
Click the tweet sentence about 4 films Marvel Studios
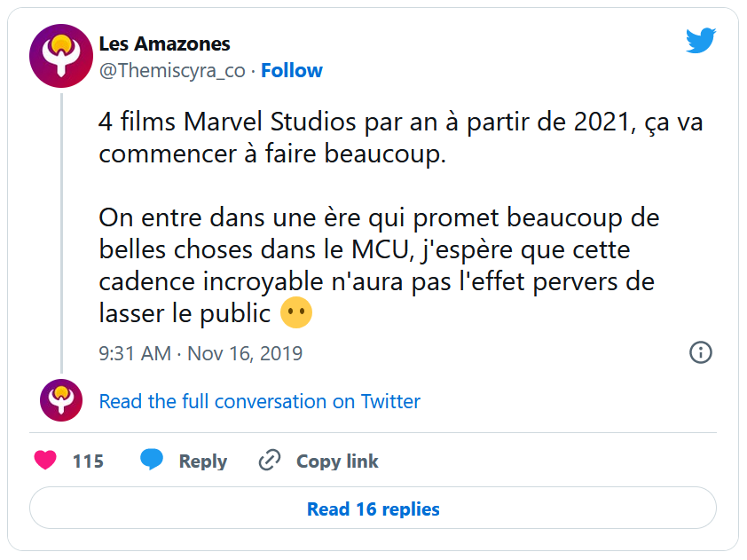click(400, 137)
